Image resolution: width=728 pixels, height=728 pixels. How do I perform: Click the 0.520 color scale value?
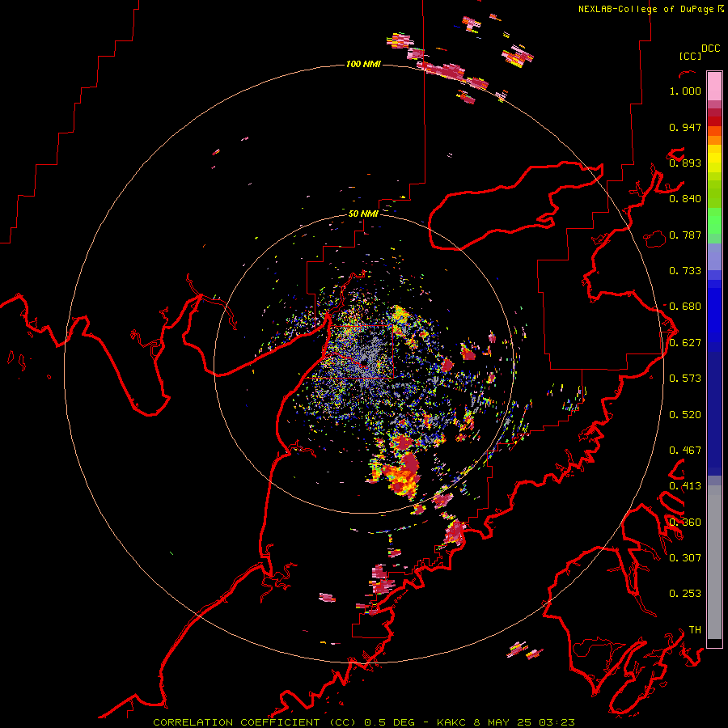pos(685,415)
